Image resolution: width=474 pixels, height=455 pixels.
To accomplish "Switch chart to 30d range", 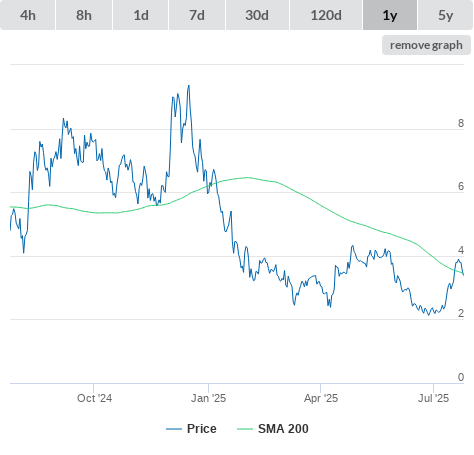I will point(257,15).
